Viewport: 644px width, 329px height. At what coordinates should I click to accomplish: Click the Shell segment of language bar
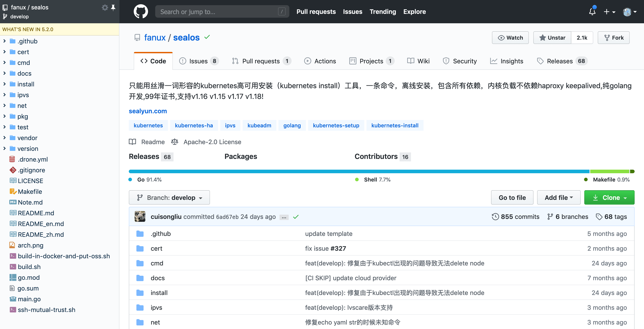point(610,171)
